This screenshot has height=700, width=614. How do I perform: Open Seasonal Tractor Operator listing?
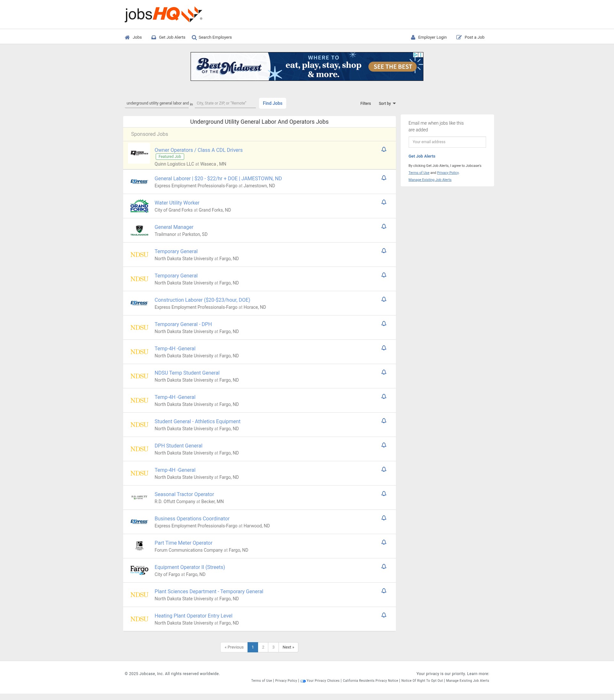click(184, 494)
